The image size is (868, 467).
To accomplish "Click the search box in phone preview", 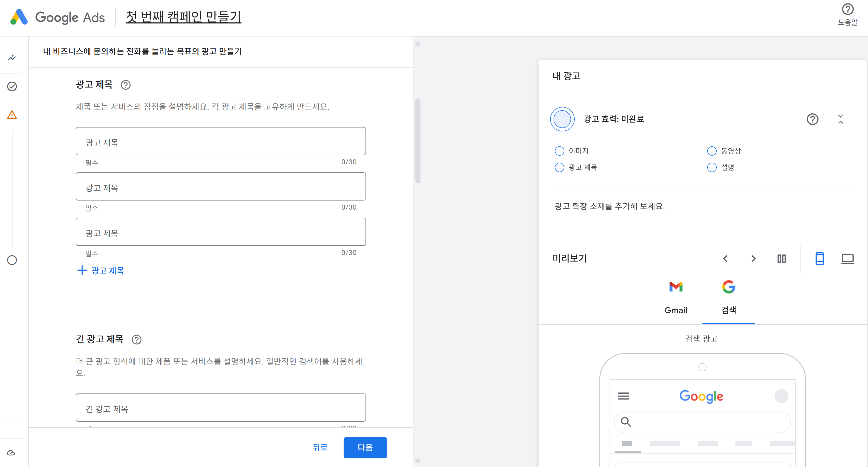I will click(702, 422).
